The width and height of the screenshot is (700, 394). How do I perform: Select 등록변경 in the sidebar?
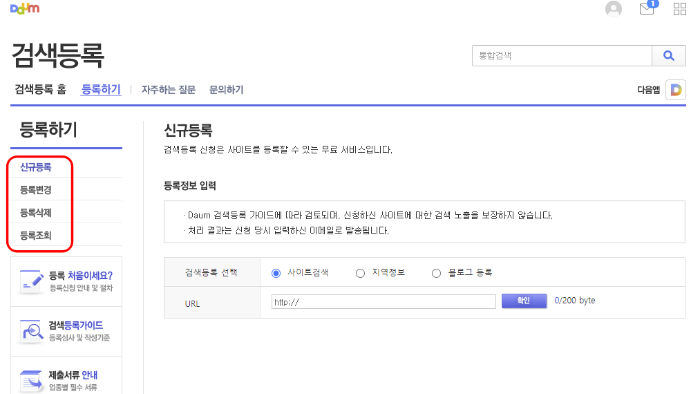click(x=36, y=190)
